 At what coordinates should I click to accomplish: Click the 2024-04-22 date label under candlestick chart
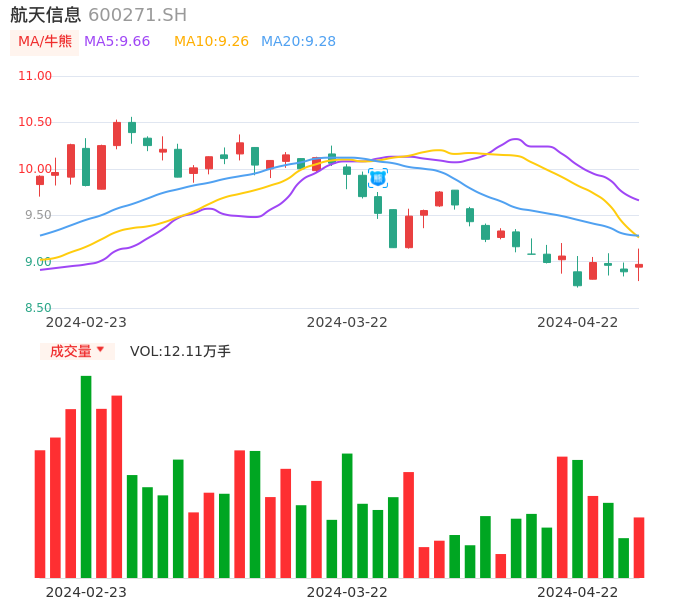point(578,322)
